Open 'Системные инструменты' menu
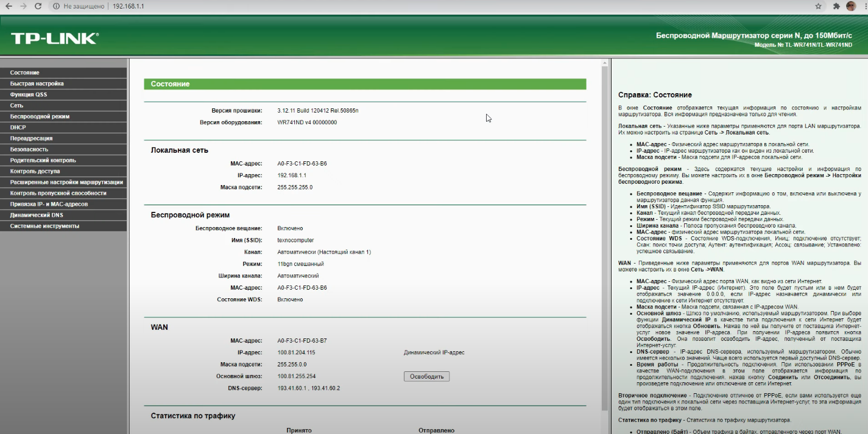This screenshot has width=868, height=434. click(x=44, y=226)
